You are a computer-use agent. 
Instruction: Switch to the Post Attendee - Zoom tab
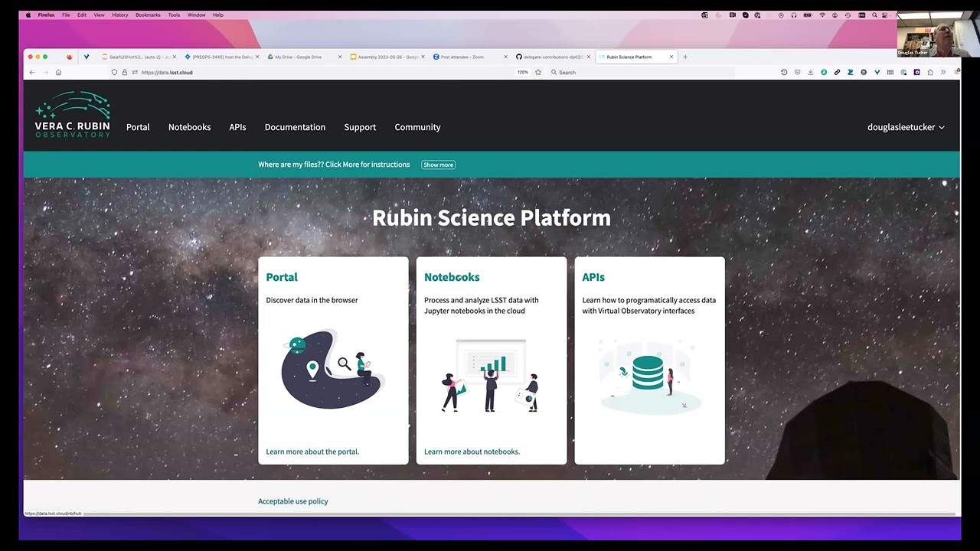469,57
